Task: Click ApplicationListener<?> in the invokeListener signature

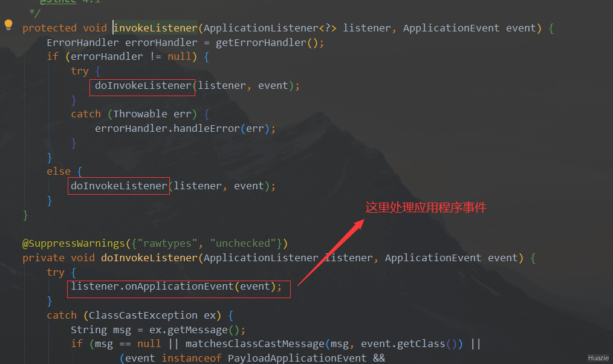Action: (270, 28)
